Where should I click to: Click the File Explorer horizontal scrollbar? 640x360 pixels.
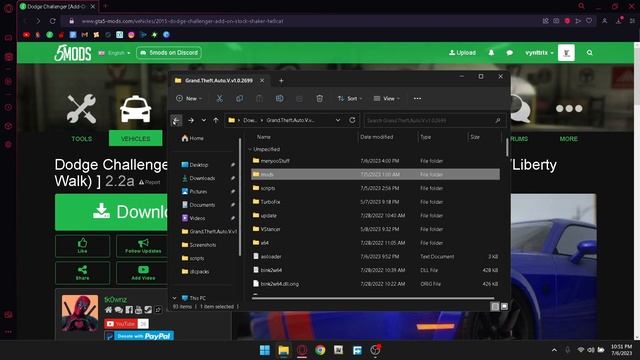pos(373,298)
